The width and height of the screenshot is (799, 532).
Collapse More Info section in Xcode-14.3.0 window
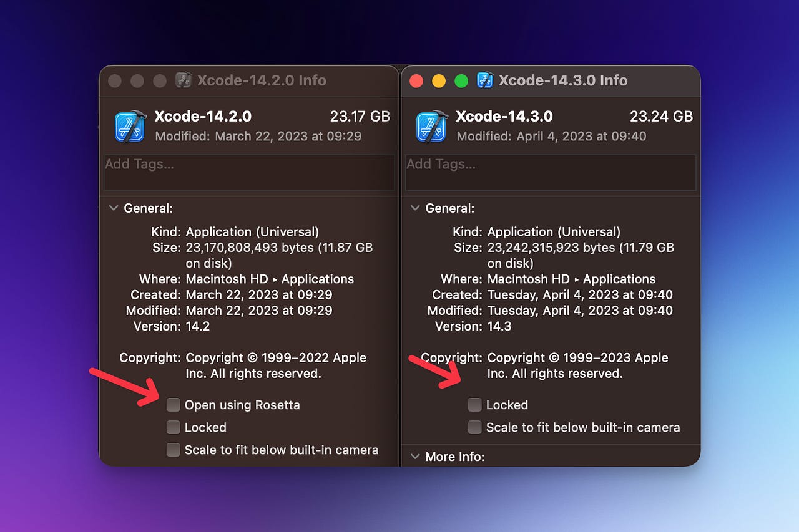coord(415,457)
